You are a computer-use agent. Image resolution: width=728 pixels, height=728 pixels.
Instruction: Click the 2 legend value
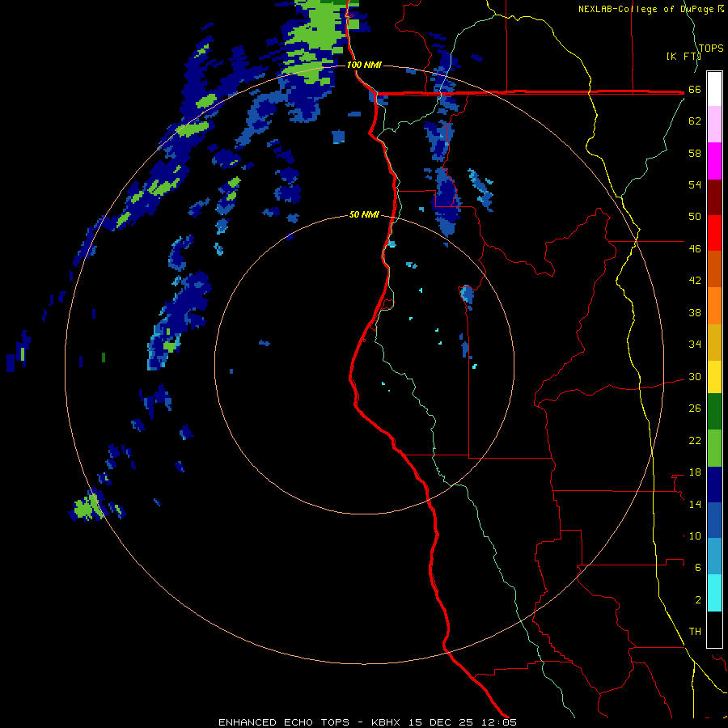[x=697, y=600]
